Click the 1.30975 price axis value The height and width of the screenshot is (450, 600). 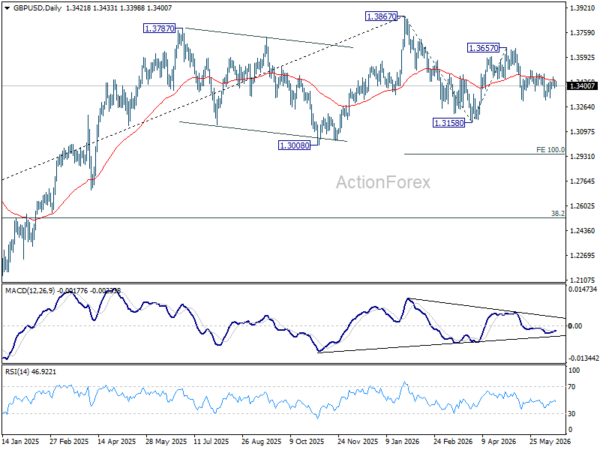582,132
